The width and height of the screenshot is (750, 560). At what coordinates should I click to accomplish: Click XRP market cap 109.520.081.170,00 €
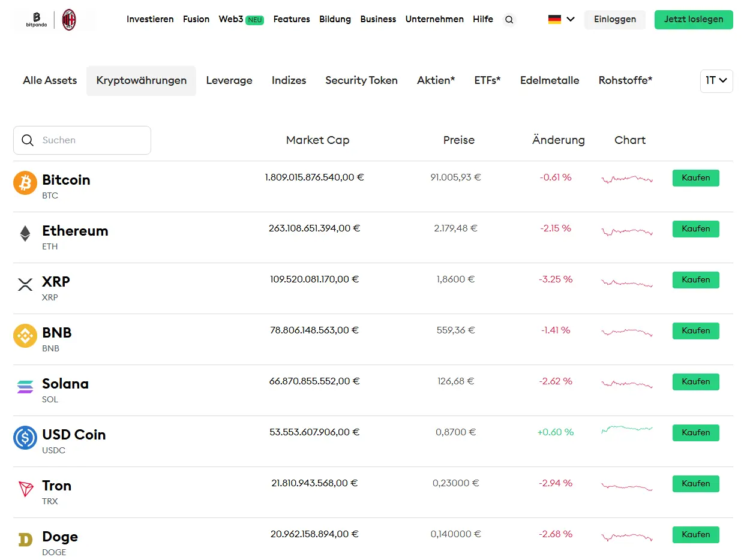coord(314,279)
